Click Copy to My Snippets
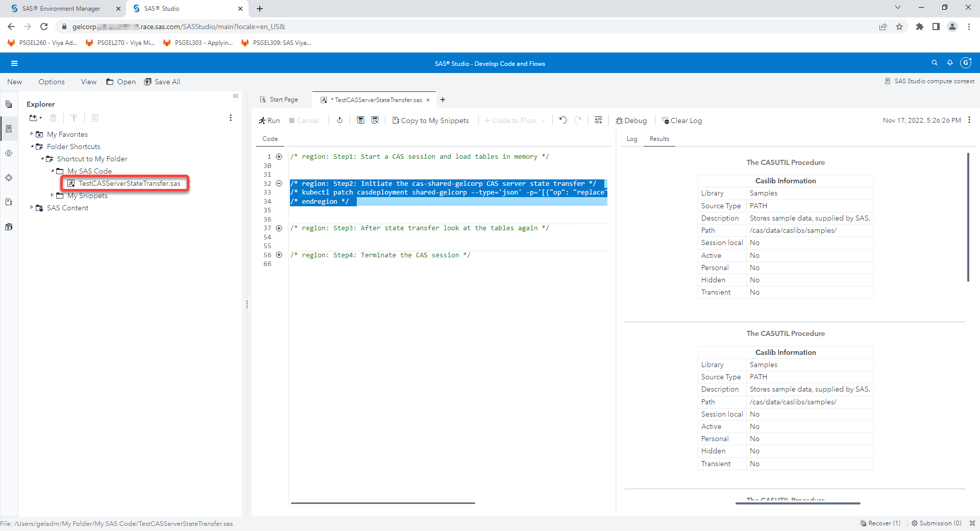The height and width of the screenshot is (531, 980). pos(430,120)
